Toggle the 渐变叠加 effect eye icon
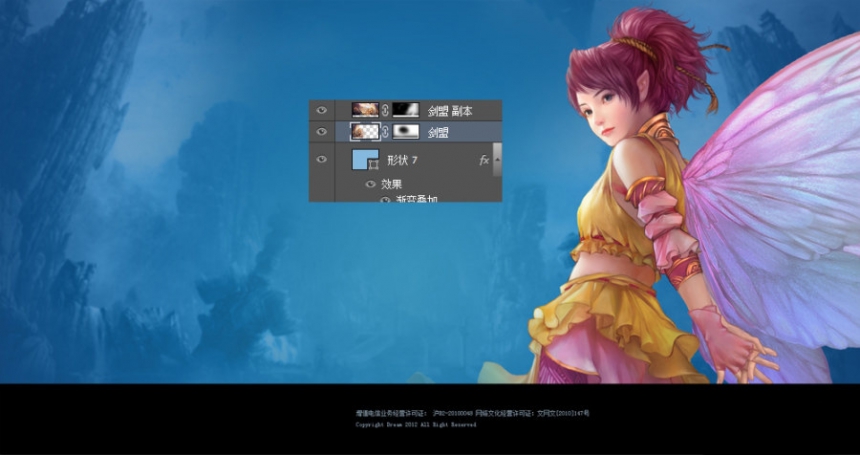 coord(386,200)
